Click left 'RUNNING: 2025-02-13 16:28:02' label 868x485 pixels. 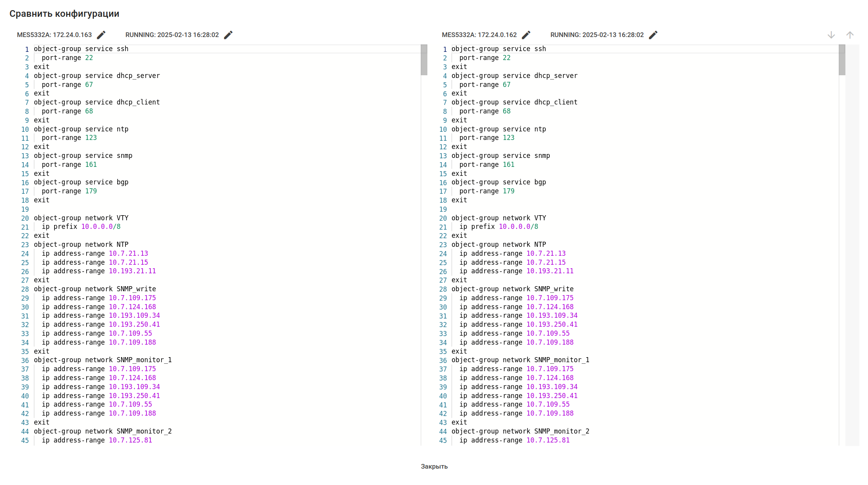[x=172, y=35]
